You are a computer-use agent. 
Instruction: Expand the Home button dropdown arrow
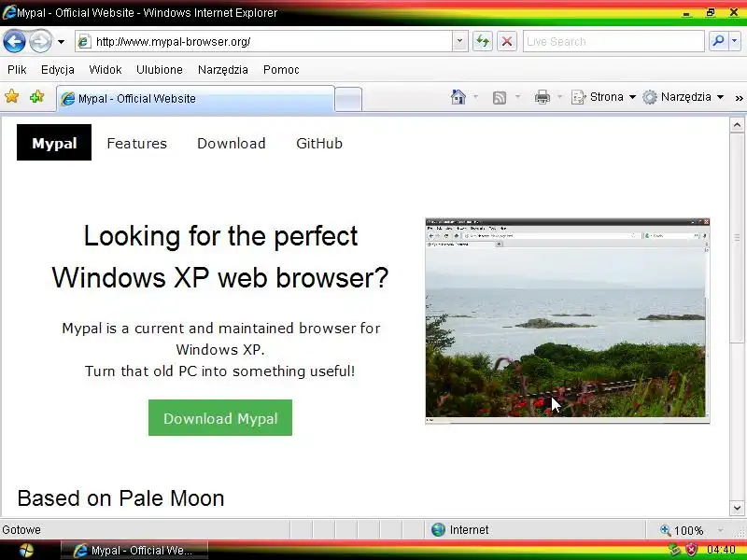475,97
